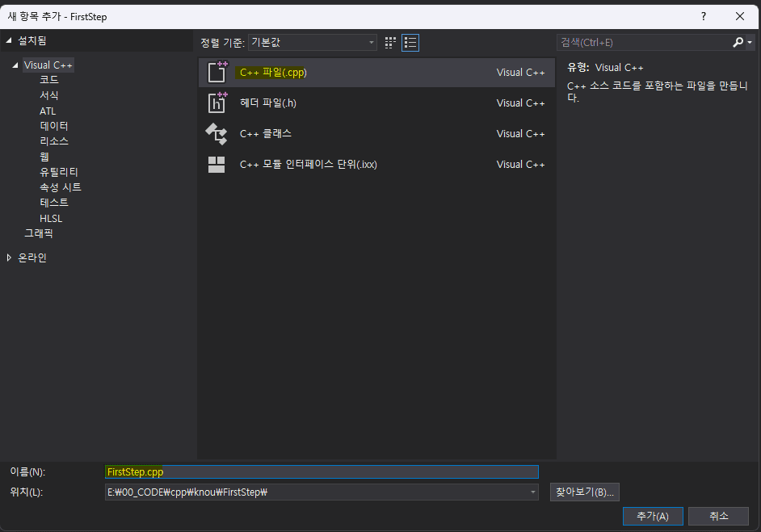Collapse the 설치됨 tree section
The image size is (761, 532).
tap(10, 40)
